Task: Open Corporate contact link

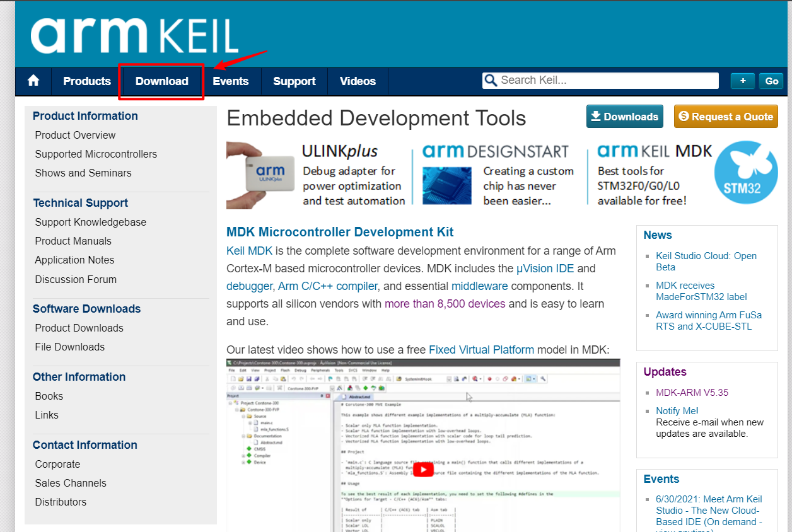Action: [58, 464]
